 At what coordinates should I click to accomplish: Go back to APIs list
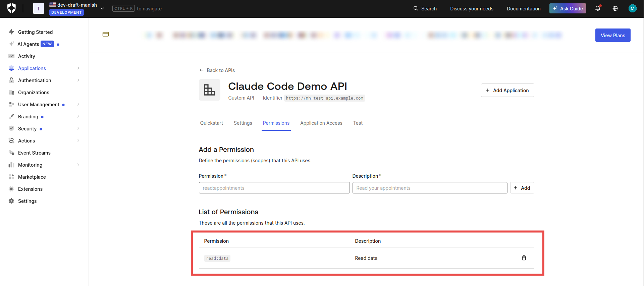(217, 70)
